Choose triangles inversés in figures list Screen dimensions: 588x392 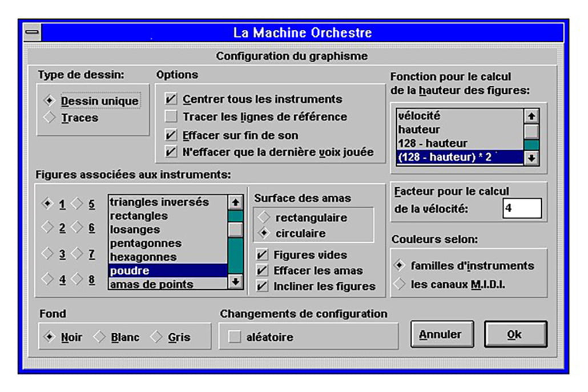coord(168,202)
